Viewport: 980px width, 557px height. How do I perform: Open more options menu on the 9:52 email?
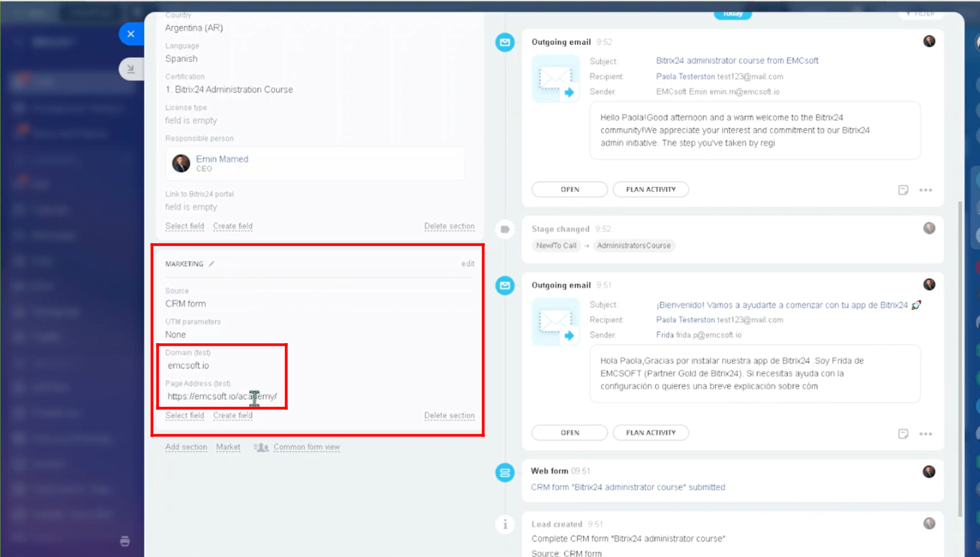click(925, 190)
